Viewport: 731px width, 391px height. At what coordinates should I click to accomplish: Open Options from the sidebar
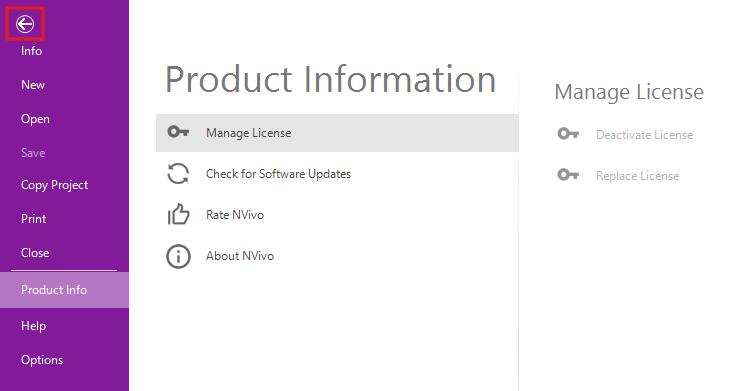click(42, 360)
